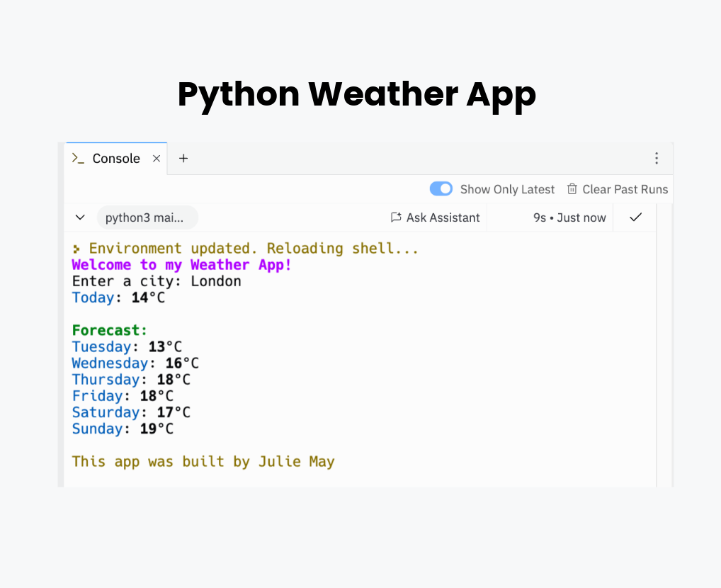The width and height of the screenshot is (721, 588).
Task: Expand the python3 mai... command chip
Action: [x=147, y=217]
